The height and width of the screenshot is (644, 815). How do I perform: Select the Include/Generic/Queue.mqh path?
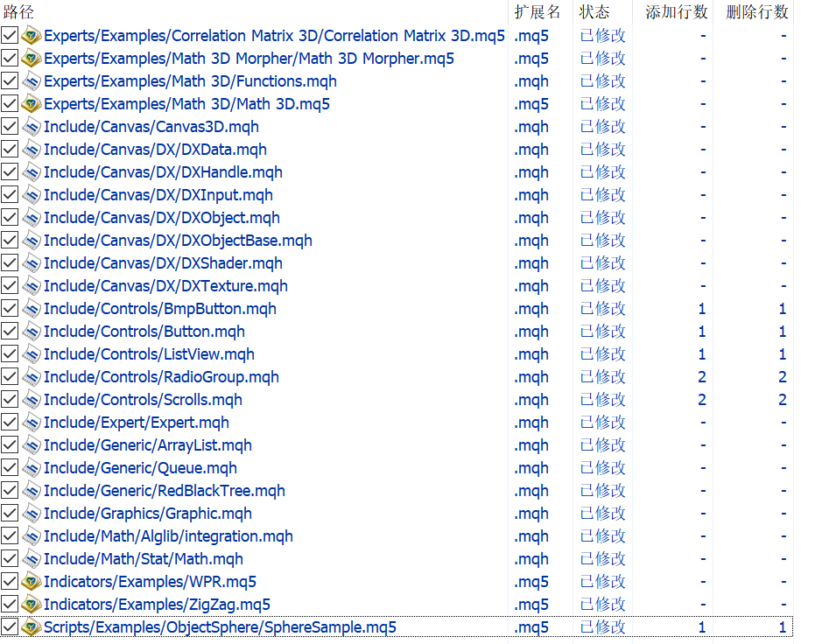[x=140, y=468]
